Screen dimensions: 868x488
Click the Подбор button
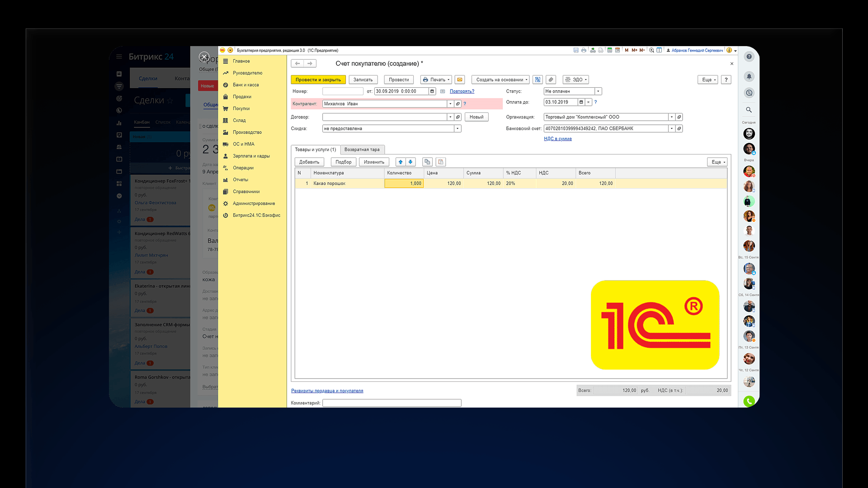(344, 162)
